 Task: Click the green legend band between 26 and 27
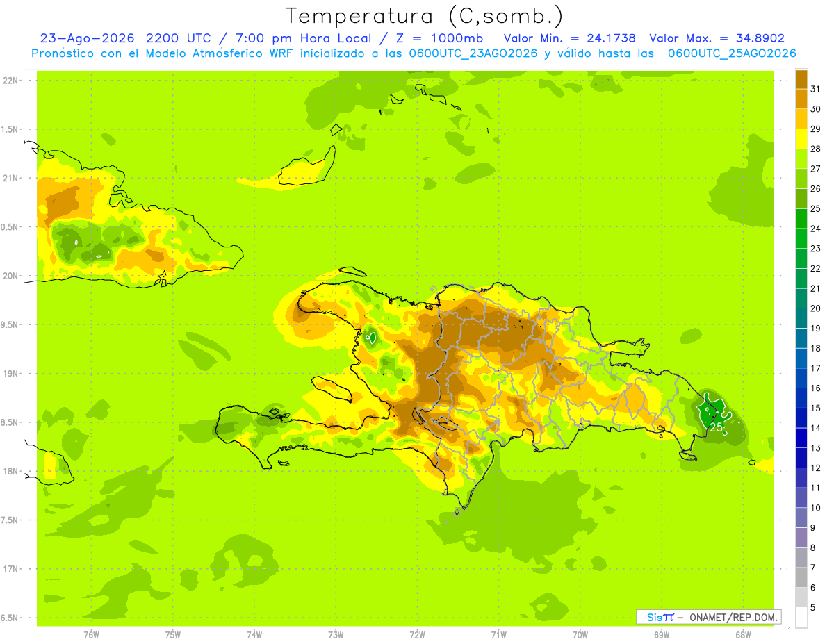(801, 179)
